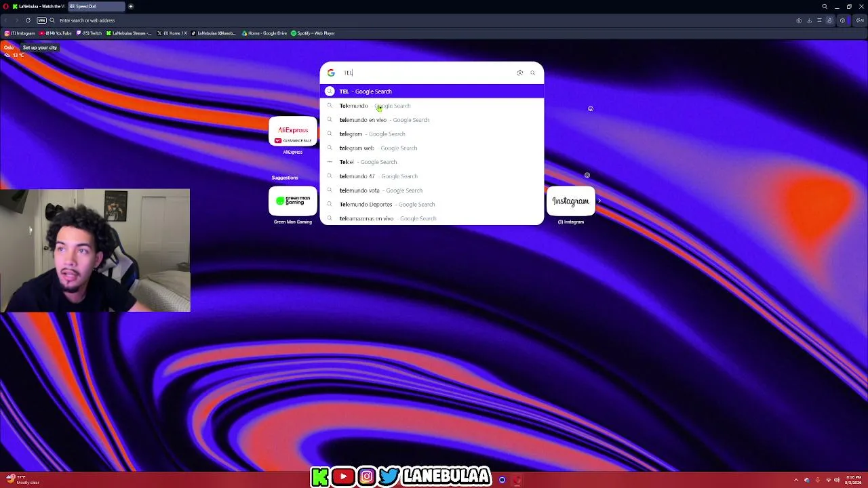Open the Wi-Fi network tray icon

pos(828,480)
